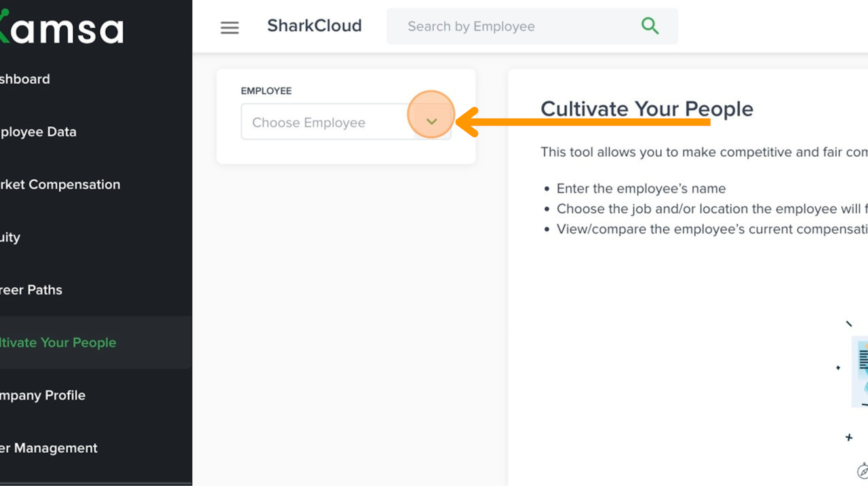Click the "Enter the employee's name" bullet
The width and height of the screenshot is (868, 486).
[x=641, y=189]
